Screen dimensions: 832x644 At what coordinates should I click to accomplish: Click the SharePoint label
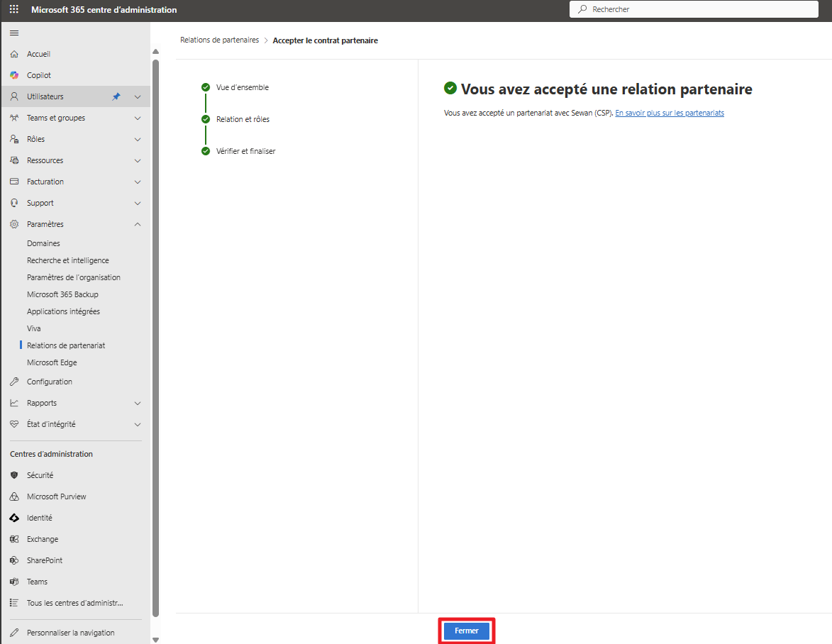pos(45,560)
